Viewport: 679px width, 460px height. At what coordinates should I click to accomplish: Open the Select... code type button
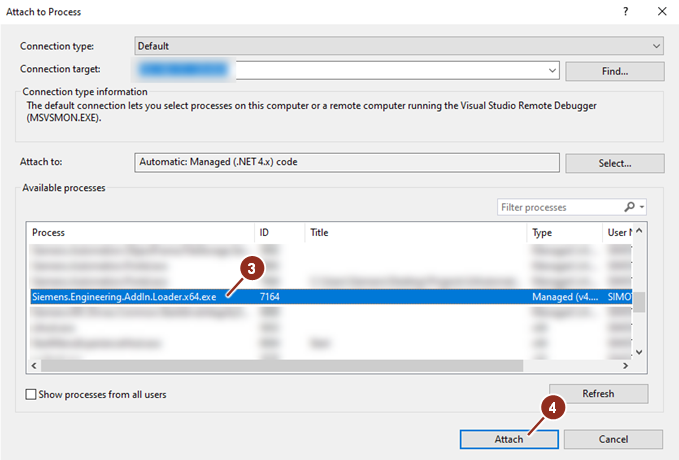(614, 163)
